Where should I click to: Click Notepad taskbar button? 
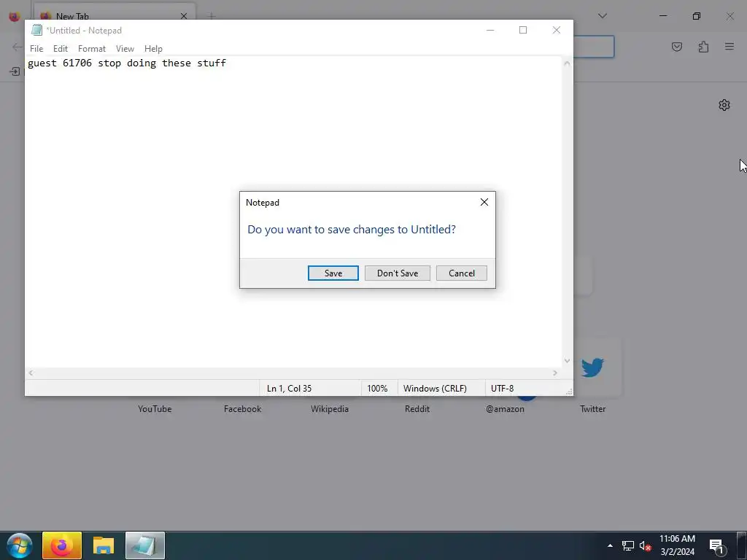[x=145, y=545]
